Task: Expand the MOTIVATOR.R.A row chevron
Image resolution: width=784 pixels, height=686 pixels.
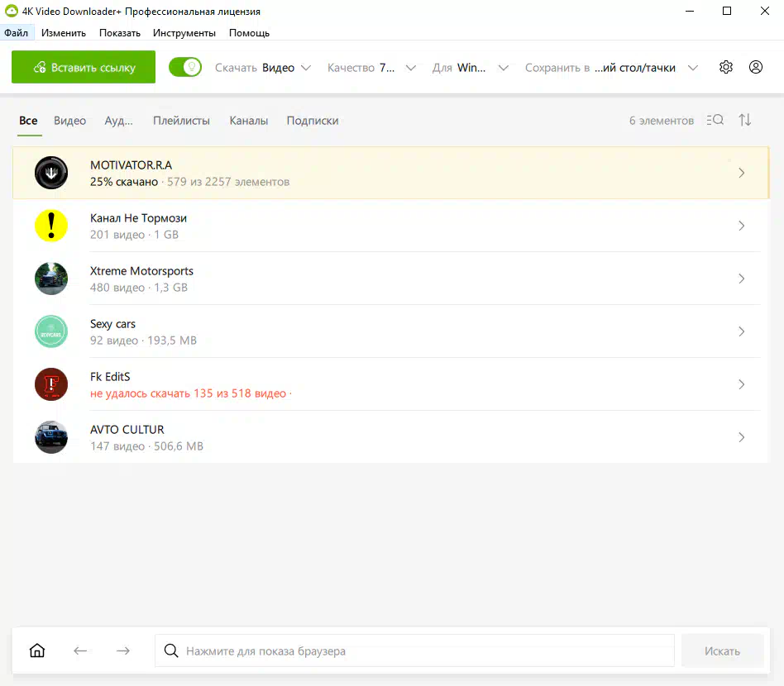Action: (742, 173)
